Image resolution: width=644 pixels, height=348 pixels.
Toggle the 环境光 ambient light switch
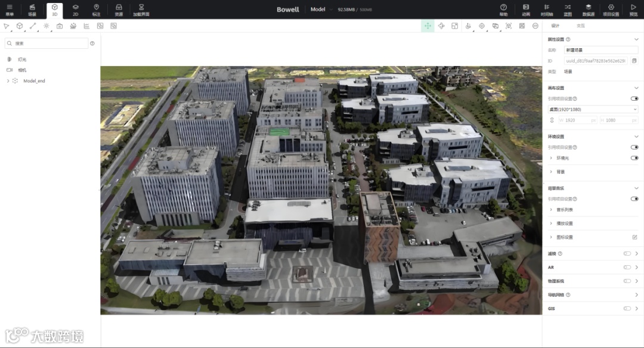tap(634, 158)
